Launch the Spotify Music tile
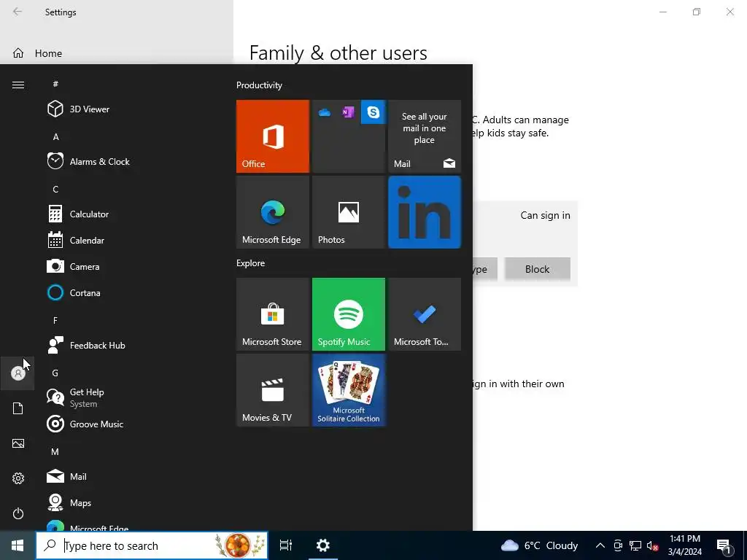Viewport: 747px width, 560px height. click(x=348, y=314)
